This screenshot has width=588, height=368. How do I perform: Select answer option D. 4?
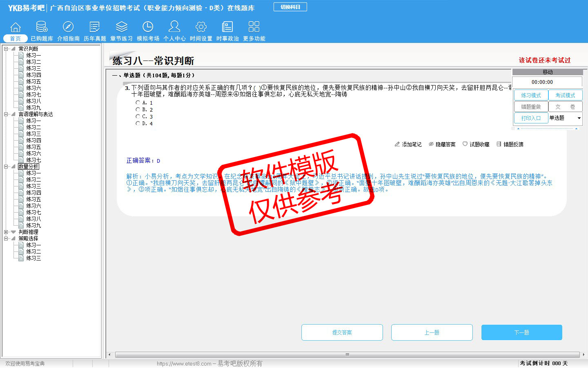[138, 123]
